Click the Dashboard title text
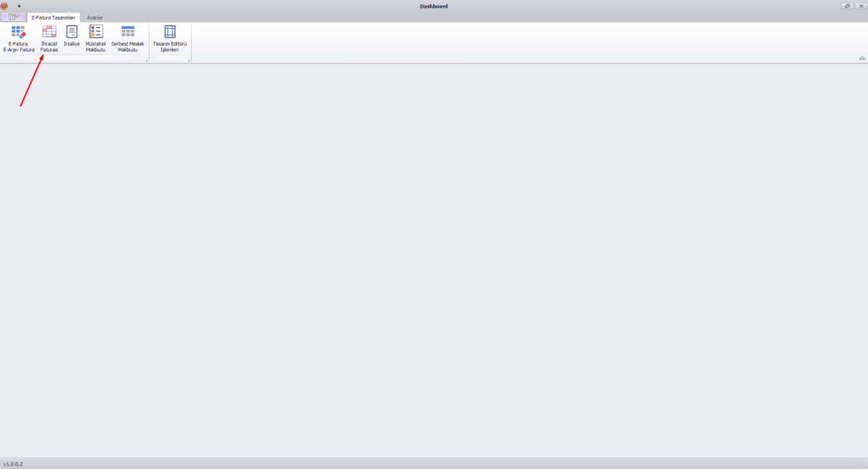 pos(434,7)
